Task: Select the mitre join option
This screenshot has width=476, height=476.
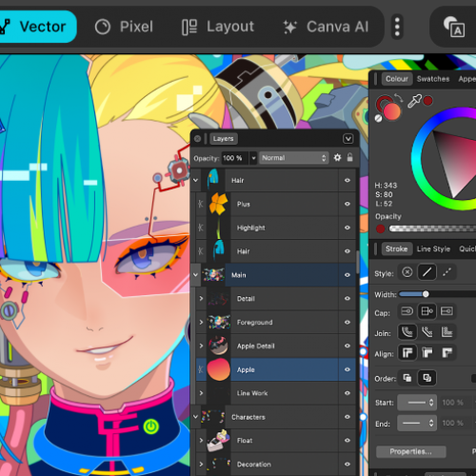Action: coord(446,332)
